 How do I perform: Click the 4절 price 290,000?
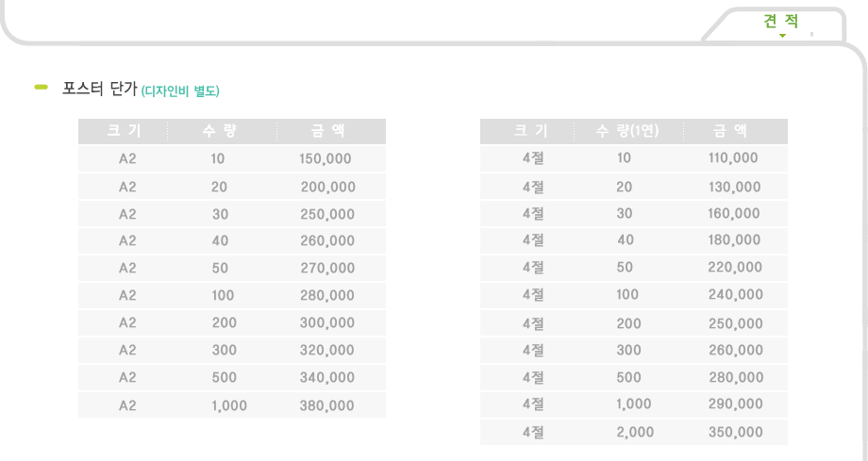pyautogui.click(x=736, y=404)
